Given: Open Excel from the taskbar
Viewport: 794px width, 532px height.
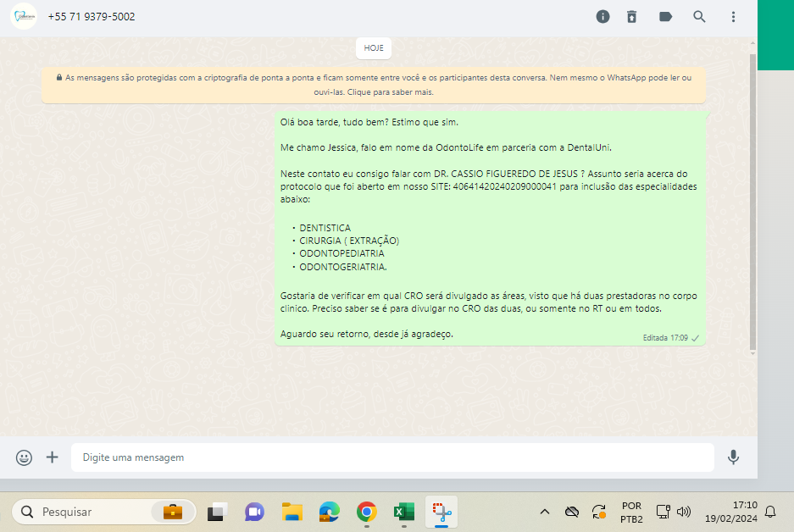Looking at the screenshot, I should tap(404, 513).
